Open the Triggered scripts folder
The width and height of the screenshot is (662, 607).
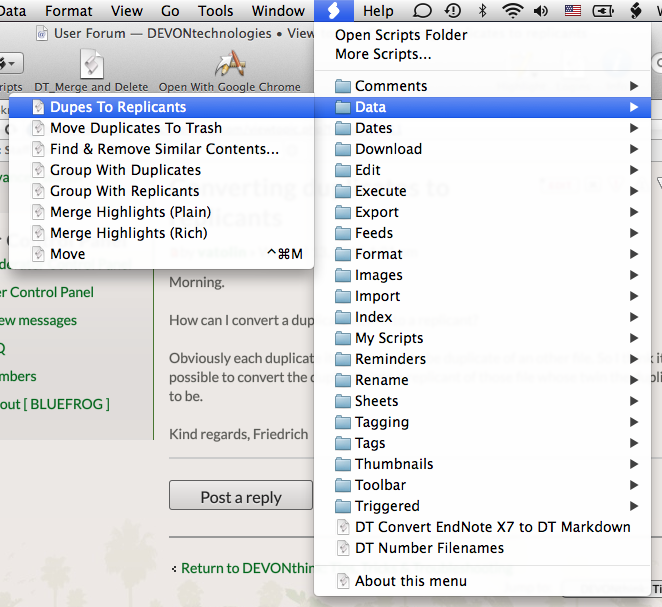pos(483,506)
